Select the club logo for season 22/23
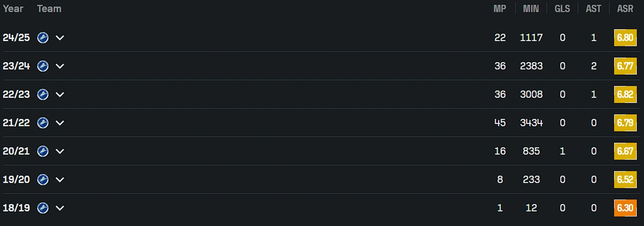The image size is (644, 226). tap(43, 94)
